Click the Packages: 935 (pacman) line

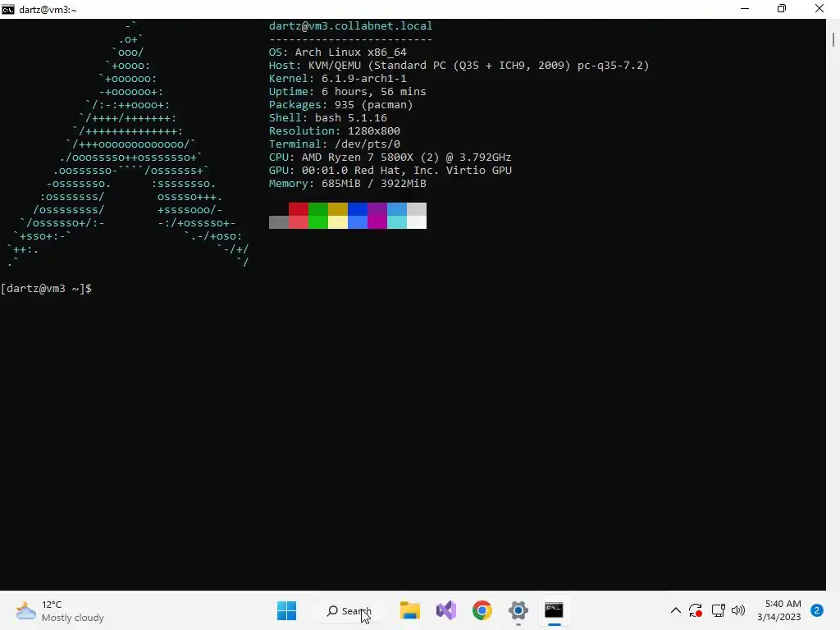click(x=340, y=104)
